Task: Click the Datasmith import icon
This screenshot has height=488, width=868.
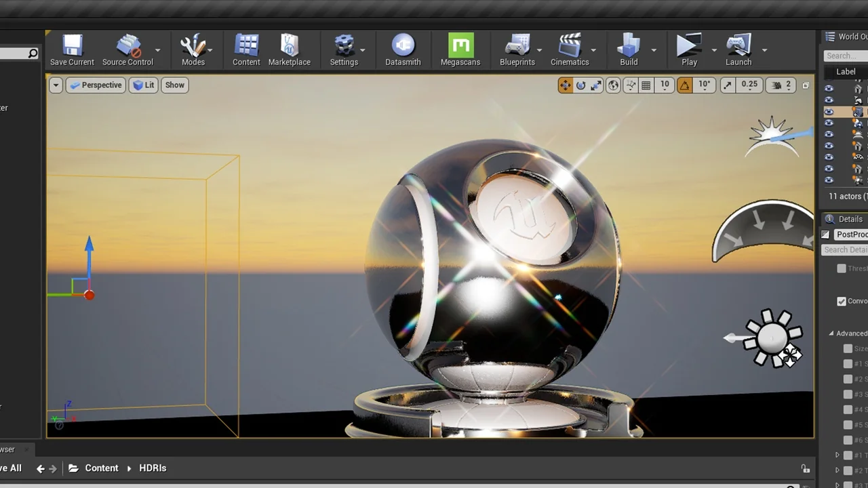Action: point(403,50)
